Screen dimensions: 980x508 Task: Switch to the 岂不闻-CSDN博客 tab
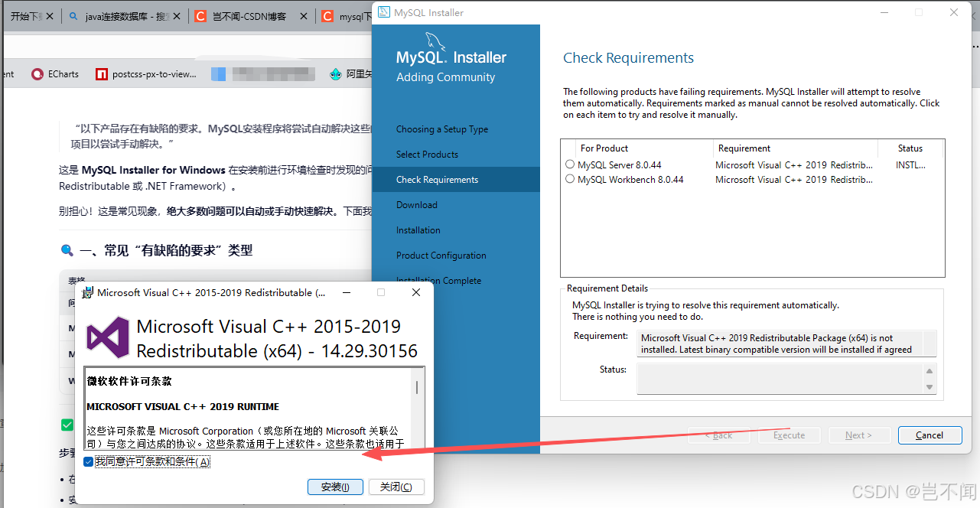pyautogui.click(x=249, y=16)
